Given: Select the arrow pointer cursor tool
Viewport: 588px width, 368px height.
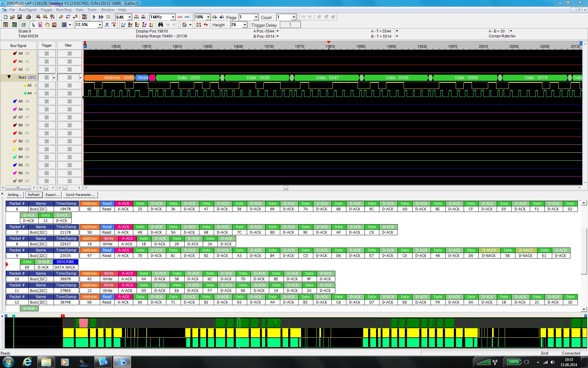Looking at the screenshot, I should tap(33, 25).
